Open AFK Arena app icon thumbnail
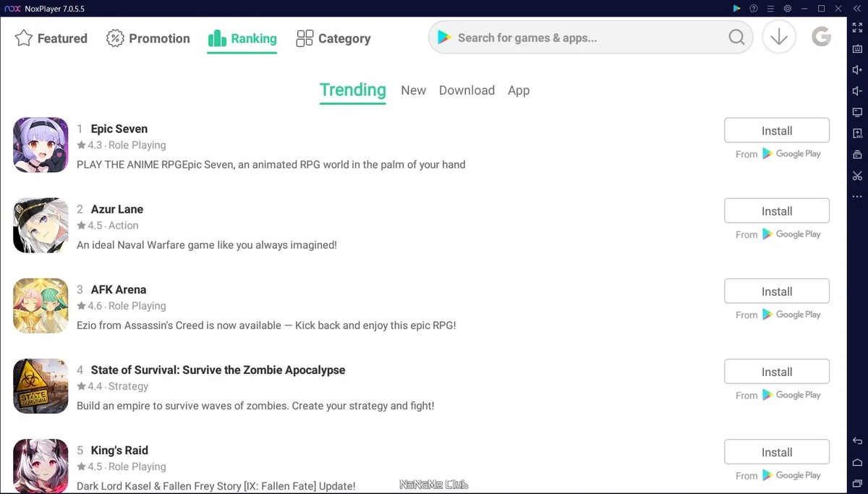Image resolution: width=868 pixels, height=494 pixels. pyautogui.click(x=41, y=305)
